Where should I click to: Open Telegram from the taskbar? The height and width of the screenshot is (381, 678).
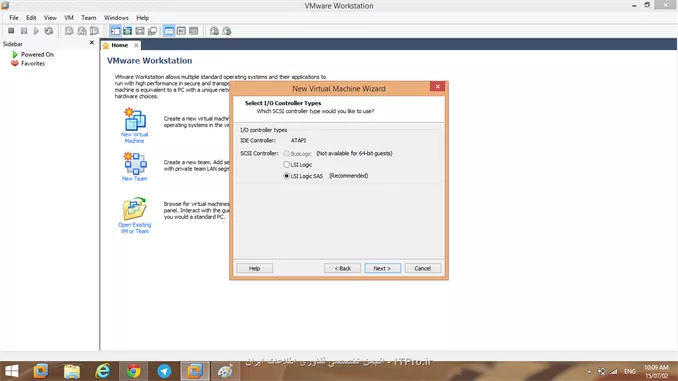point(164,371)
